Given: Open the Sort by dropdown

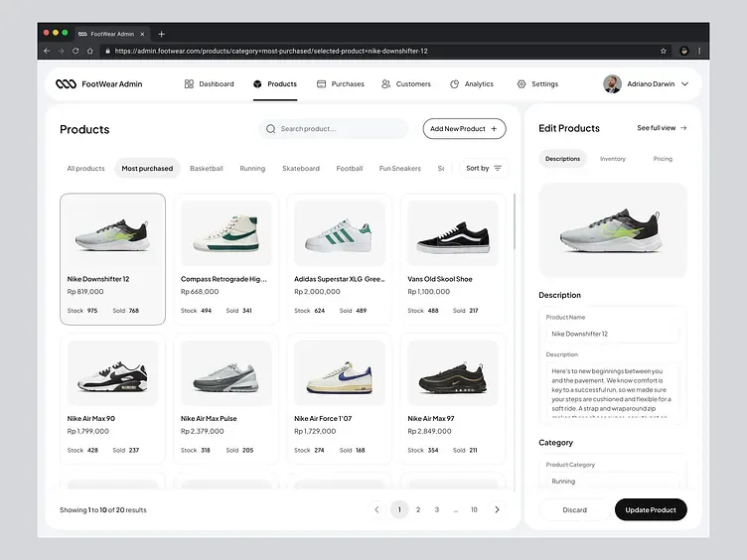Looking at the screenshot, I should 484,168.
